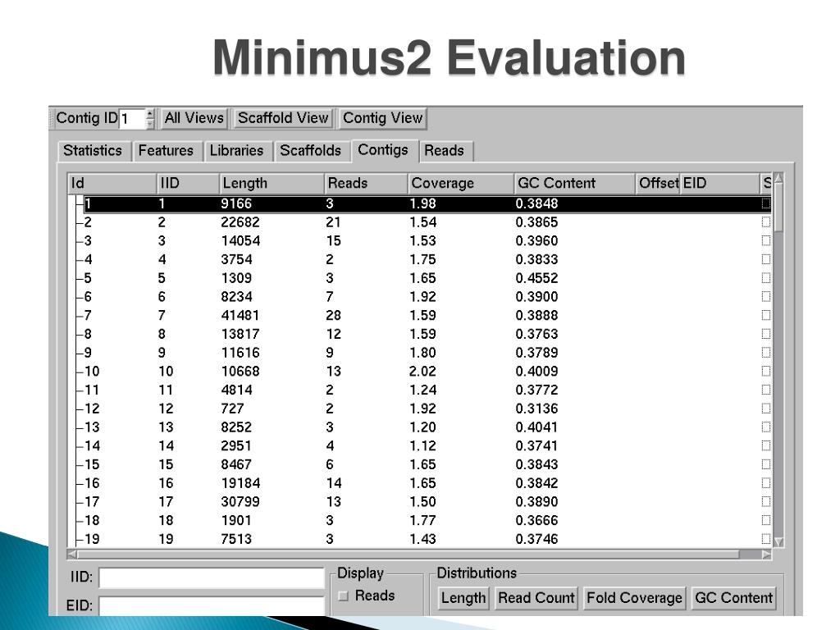
Task: Toggle checkbox in row with length 10668
Action: pyautogui.click(x=766, y=372)
